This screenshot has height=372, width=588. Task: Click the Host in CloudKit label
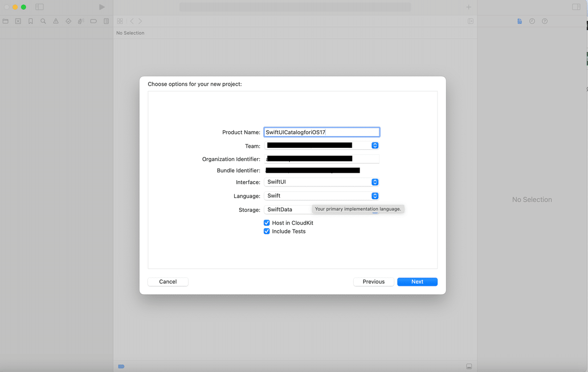(293, 223)
